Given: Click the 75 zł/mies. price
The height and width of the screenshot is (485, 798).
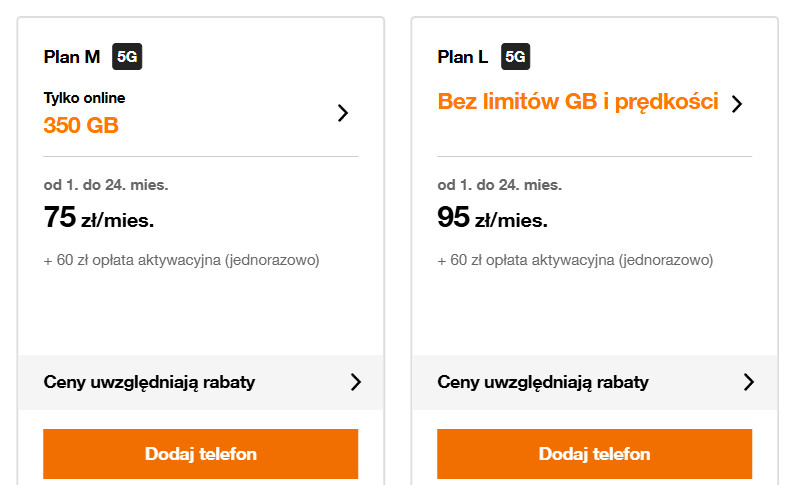Looking at the screenshot, I should 99,218.
